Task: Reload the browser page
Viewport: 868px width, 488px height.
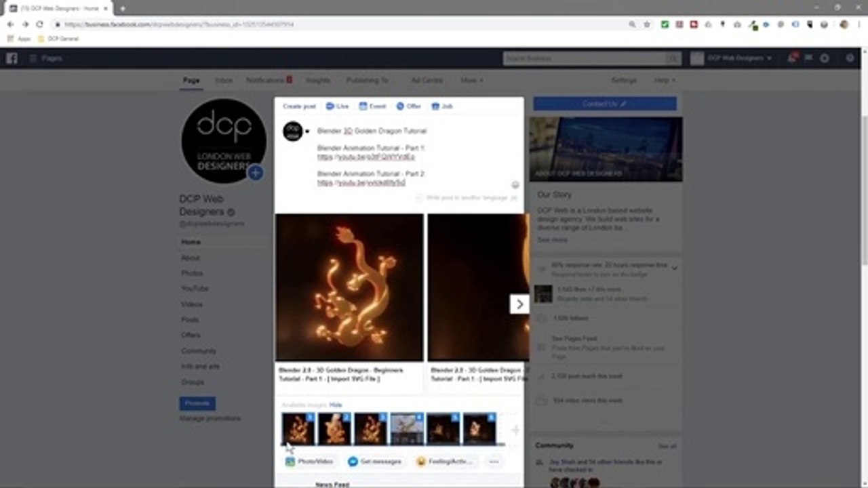Action: pyautogui.click(x=40, y=24)
